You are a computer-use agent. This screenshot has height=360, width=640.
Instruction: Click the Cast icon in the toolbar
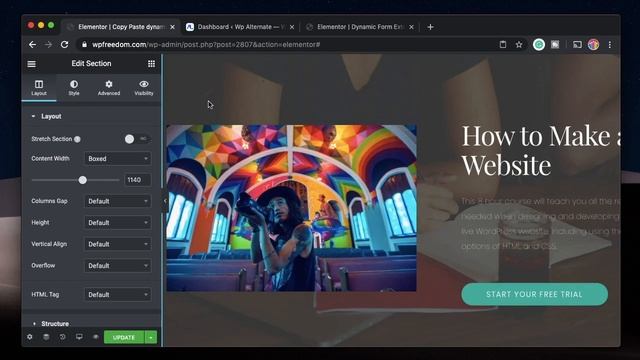(x=577, y=44)
